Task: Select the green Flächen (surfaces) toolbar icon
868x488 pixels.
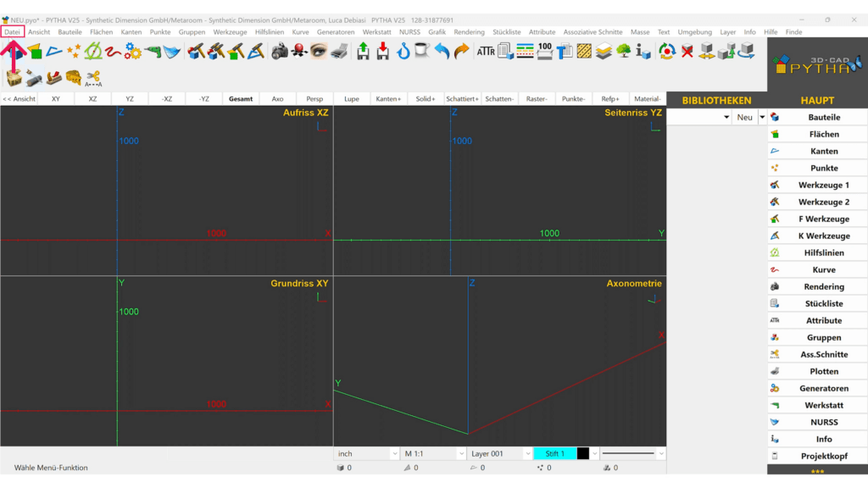Action: tap(36, 52)
